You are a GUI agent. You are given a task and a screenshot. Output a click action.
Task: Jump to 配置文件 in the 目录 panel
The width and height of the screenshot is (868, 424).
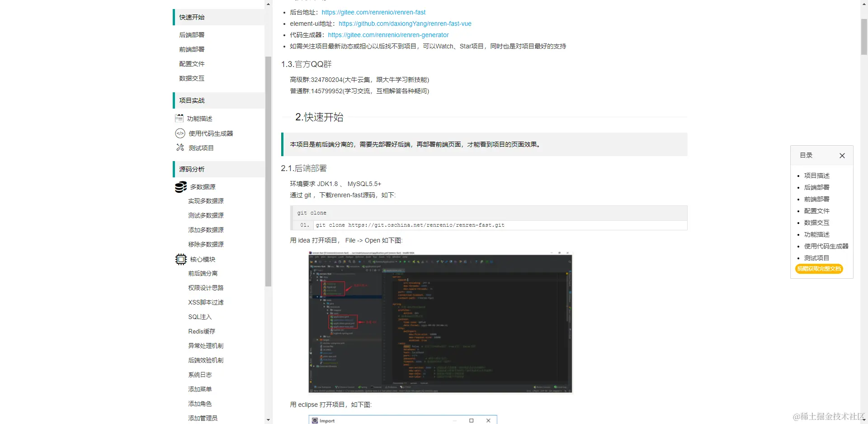(x=816, y=211)
